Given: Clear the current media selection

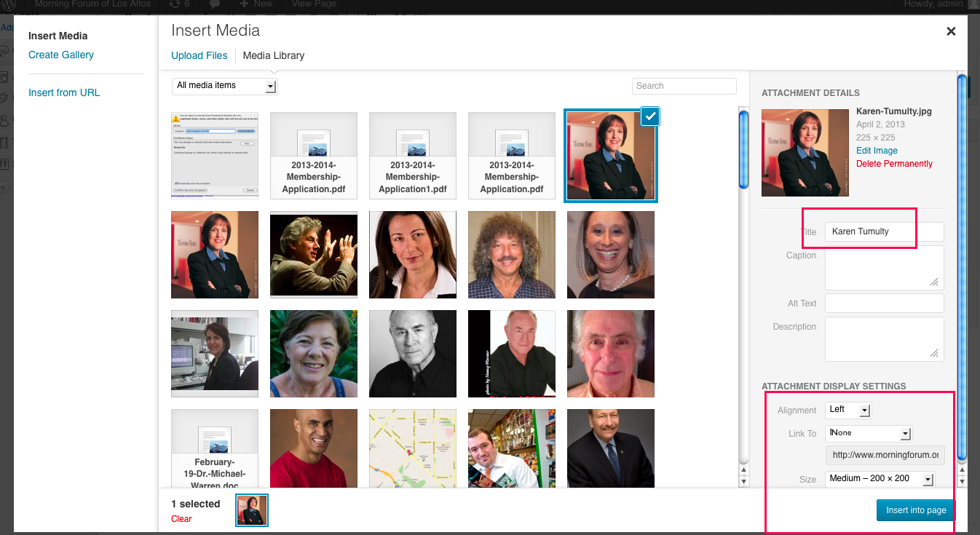Looking at the screenshot, I should point(181,519).
